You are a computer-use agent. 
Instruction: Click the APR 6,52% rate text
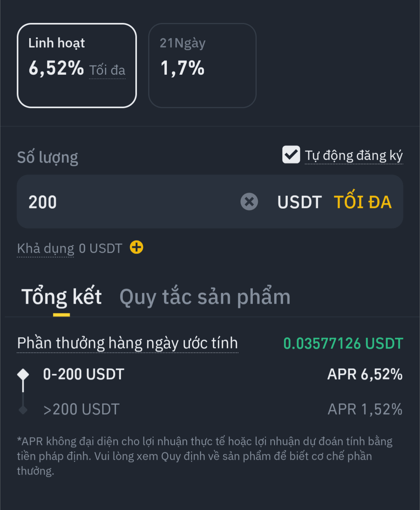tap(365, 375)
